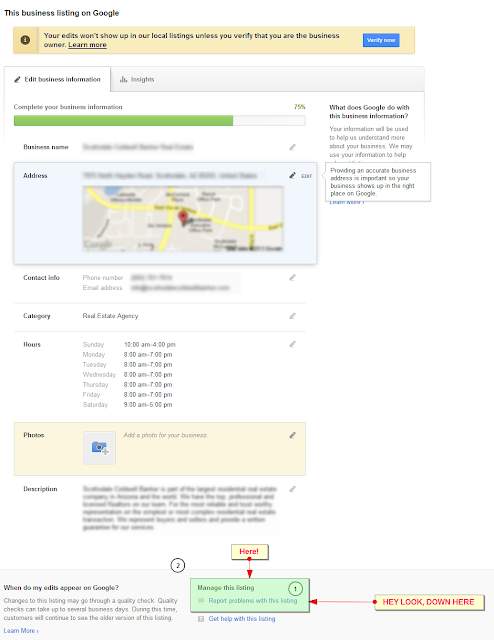
Task: Click the Wednesday hours row
Action: (127, 375)
